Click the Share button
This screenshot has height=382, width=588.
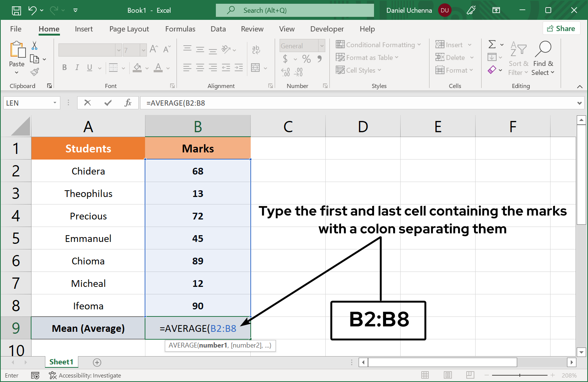point(561,28)
